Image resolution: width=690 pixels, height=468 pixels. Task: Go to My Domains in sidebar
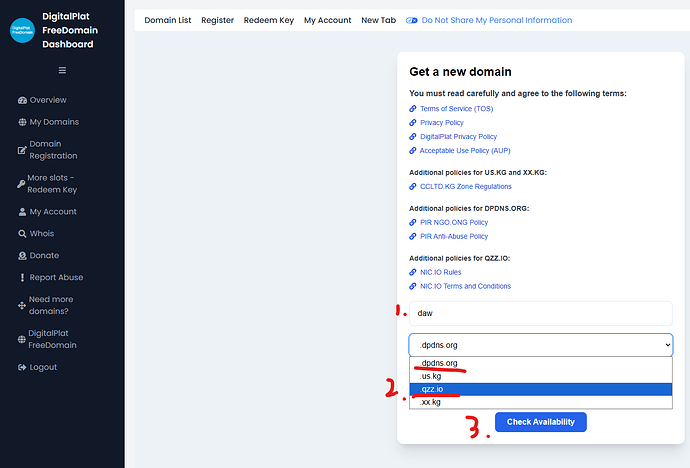point(54,122)
